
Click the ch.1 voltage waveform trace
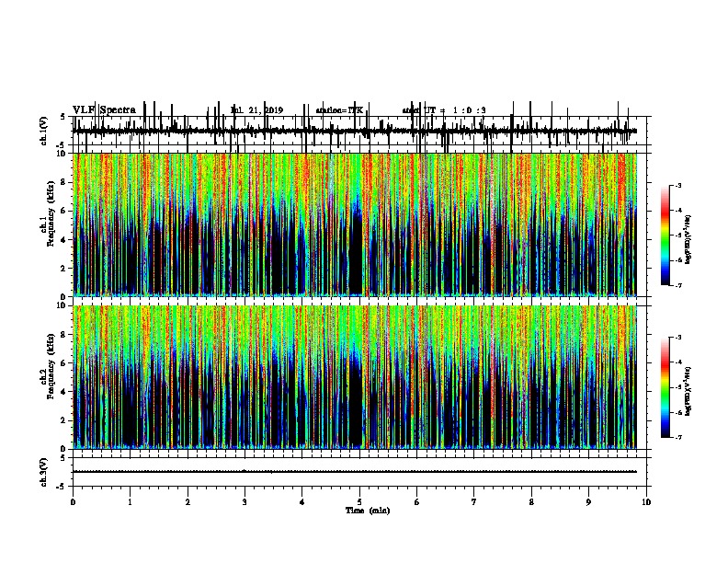coord(355,131)
